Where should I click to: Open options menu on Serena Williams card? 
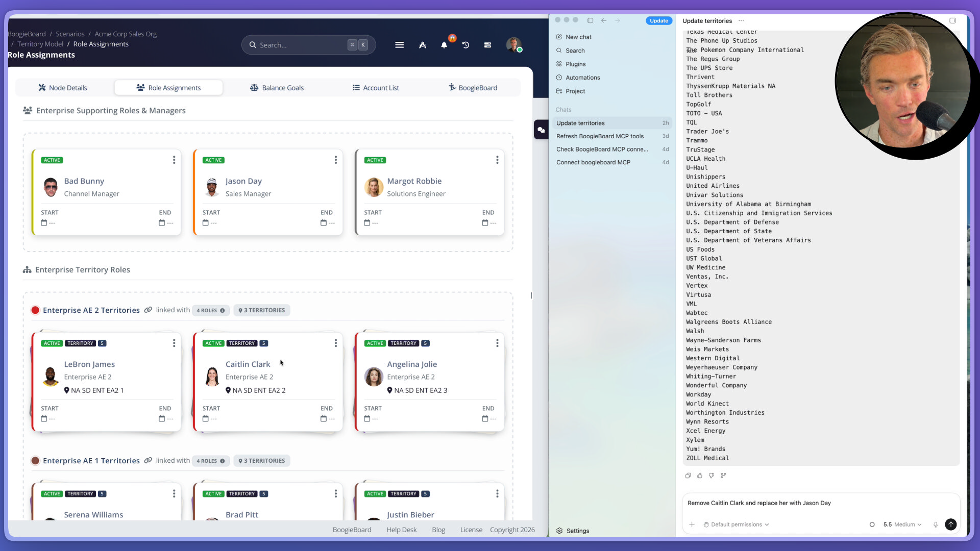coord(174,494)
